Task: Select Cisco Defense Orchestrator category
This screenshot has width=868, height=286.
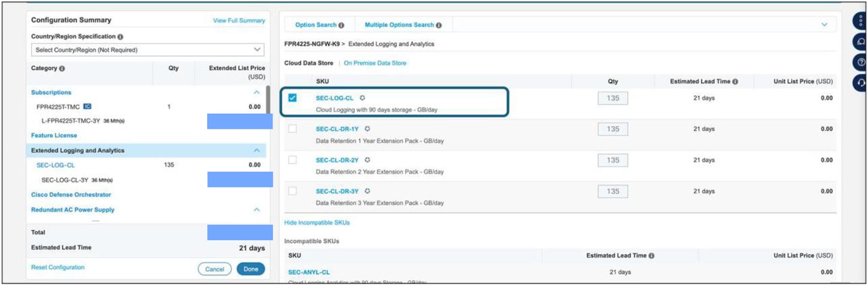Action: pos(71,195)
